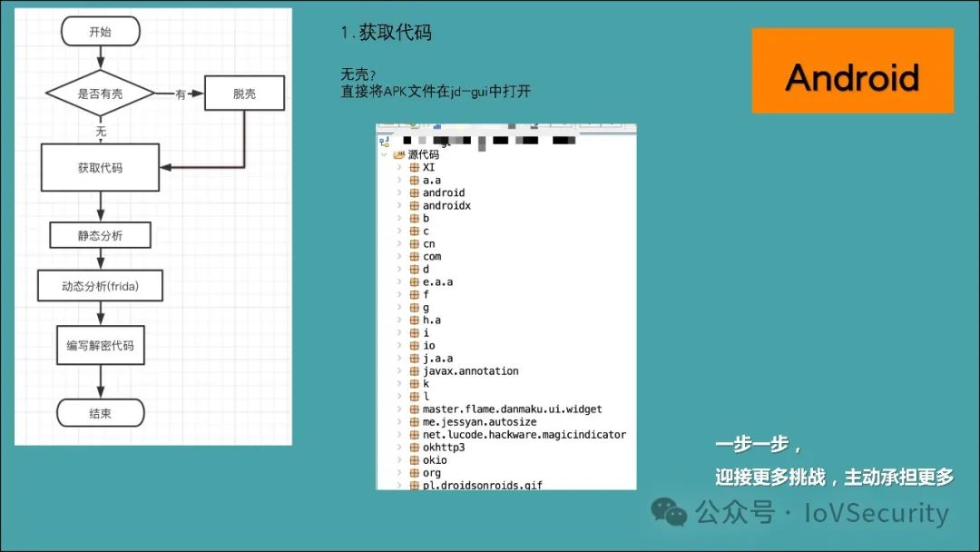Expand the k package node

(x=399, y=383)
